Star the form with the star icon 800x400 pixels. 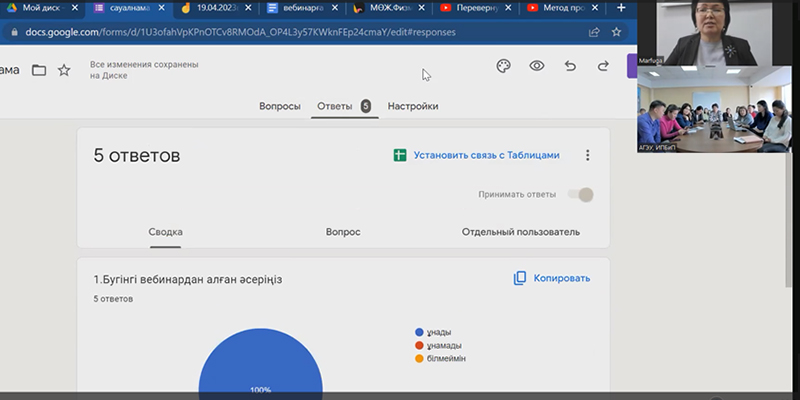point(64,70)
